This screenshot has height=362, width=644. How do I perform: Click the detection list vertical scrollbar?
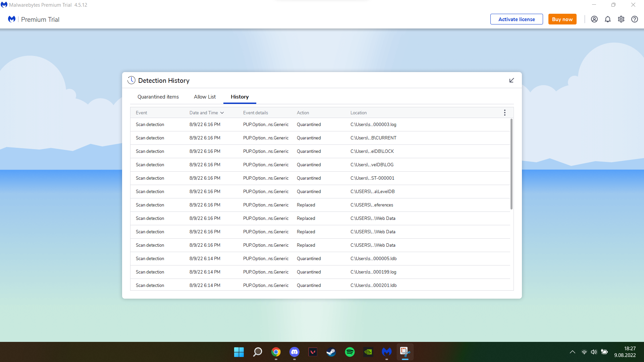511,164
